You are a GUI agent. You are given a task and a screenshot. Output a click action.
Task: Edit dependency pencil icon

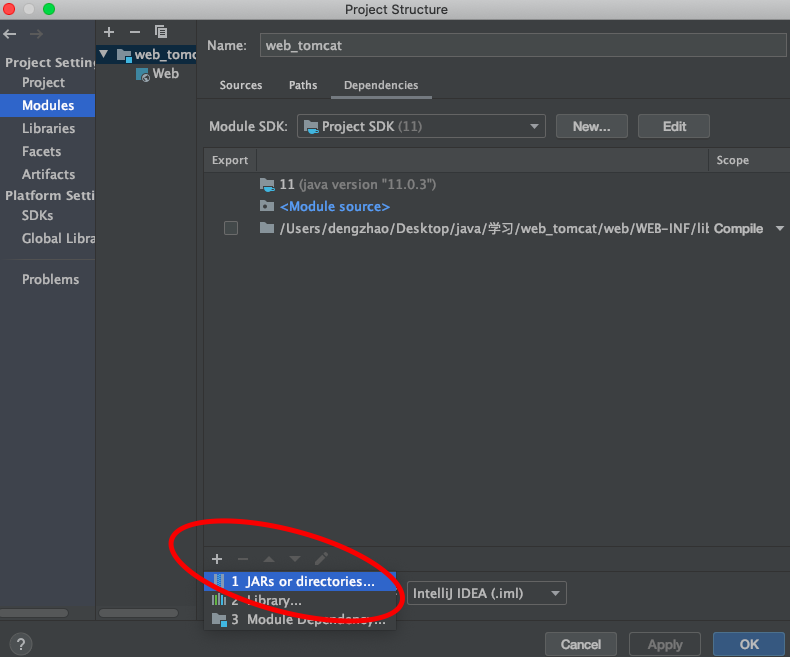pyautogui.click(x=321, y=558)
